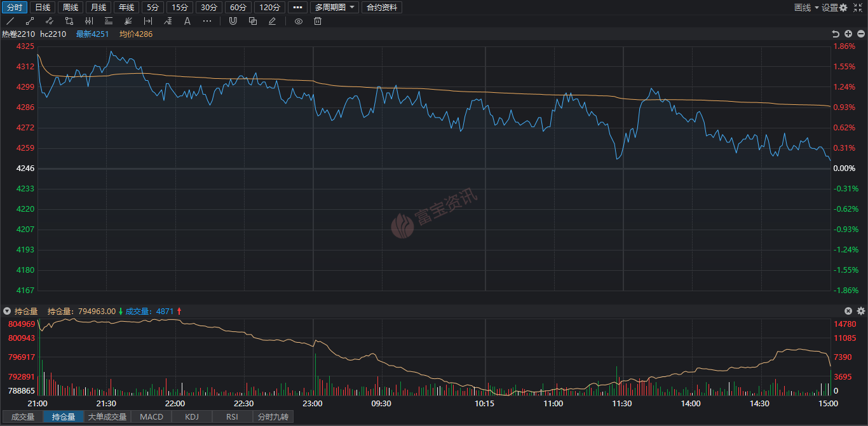This screenshot has height=426, width=868.
Task: Open the 多周期图 dropdown
Action: pyautogui.click(x=335, y=8)
